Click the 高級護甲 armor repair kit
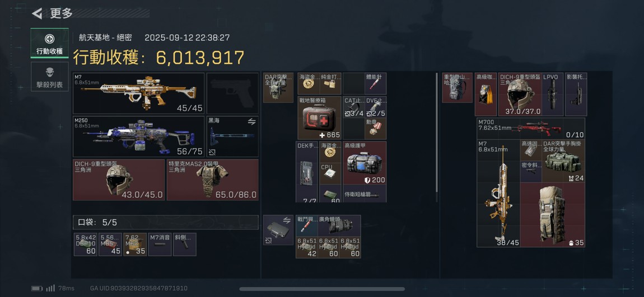The height and width of the screenshot is (297, 644). (x=365, y=163)
